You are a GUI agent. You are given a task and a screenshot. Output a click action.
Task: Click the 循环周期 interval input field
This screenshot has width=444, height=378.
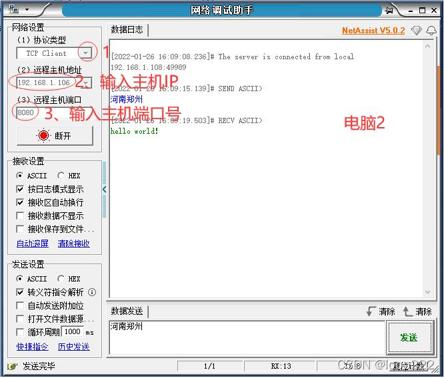[72, 332]
